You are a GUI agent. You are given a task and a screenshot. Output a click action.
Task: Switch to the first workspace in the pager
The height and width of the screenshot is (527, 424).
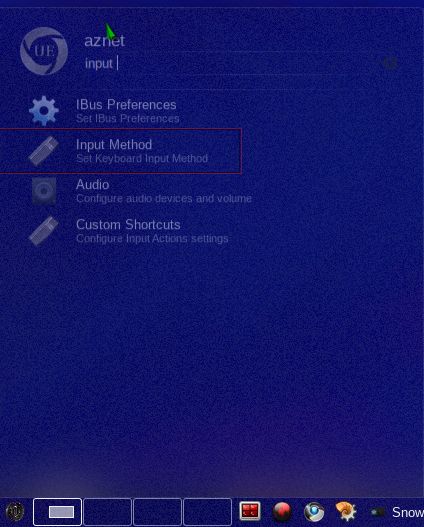pos(57,512)
